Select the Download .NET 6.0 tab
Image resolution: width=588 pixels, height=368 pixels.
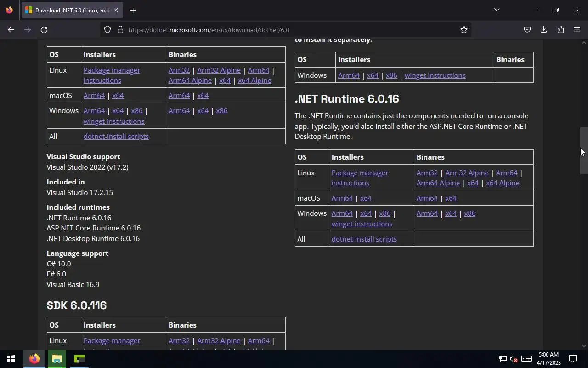click(x=72, y=10)
